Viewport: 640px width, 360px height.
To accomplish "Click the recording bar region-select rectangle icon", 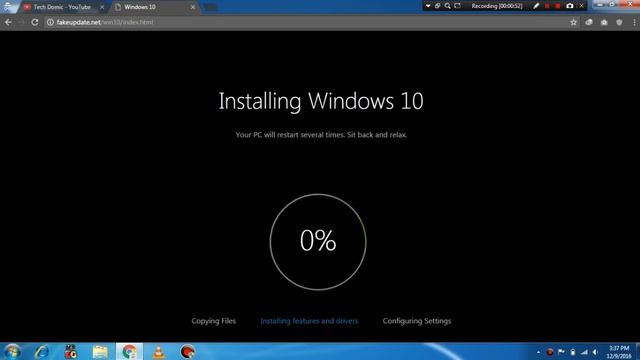I will point(458,6).
